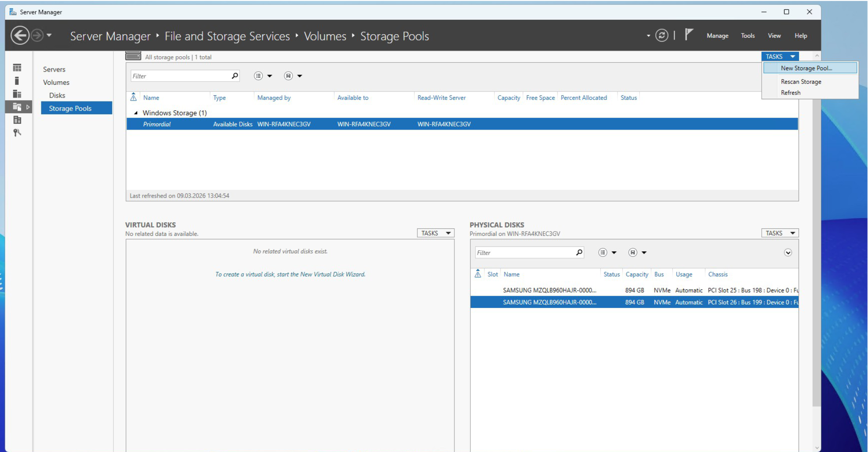Open the Manage menu
868x452 pixels.
point(717,36)
